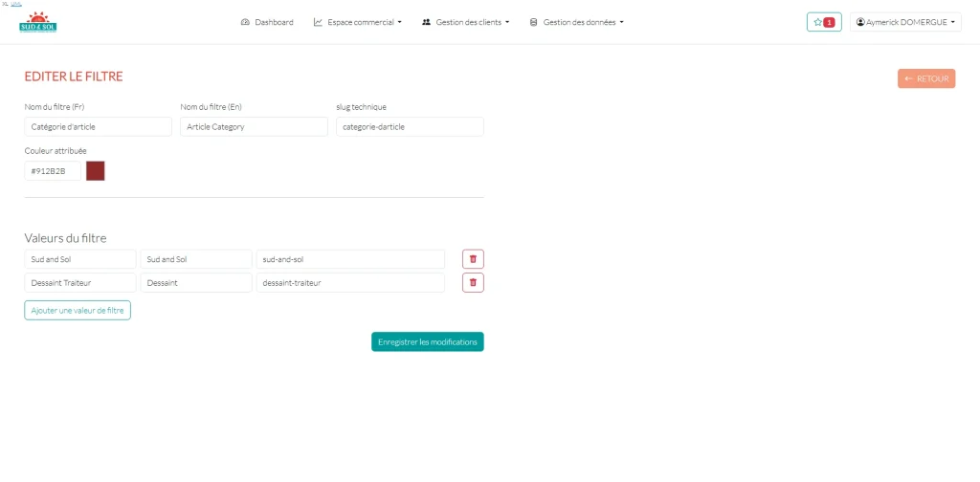Screen dimensions: 980x482
Task: Open the Aymerick DOMERGUE user menu
Action: point(905,22)
